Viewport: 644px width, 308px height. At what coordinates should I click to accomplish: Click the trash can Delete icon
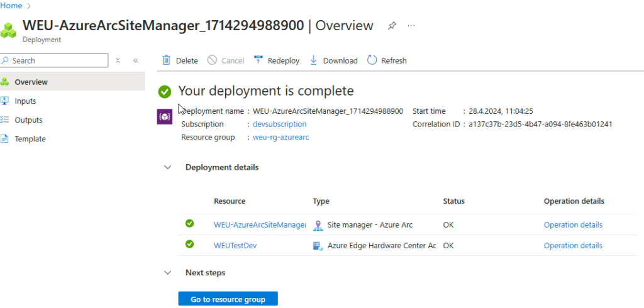166,60
